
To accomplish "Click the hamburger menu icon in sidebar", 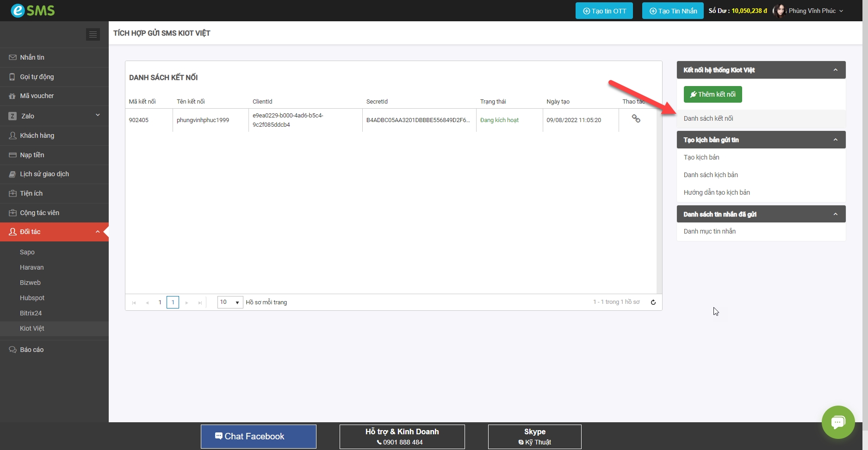I will pos(93,35).
